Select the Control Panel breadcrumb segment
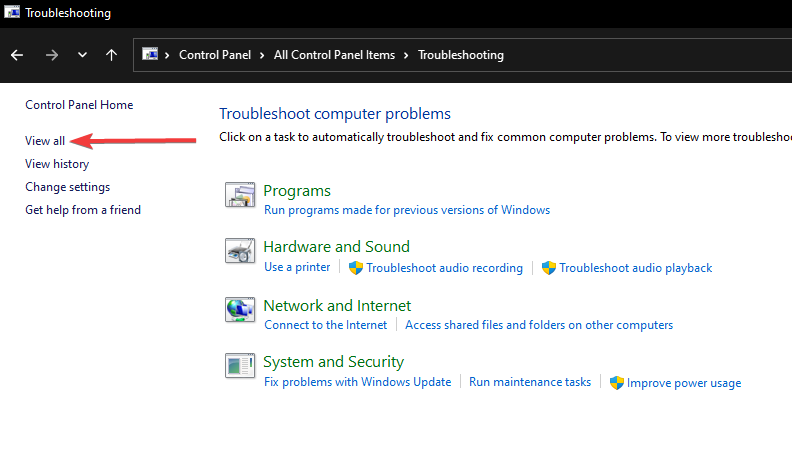Screen dimensions: 792x460 (x=215, y=55)
